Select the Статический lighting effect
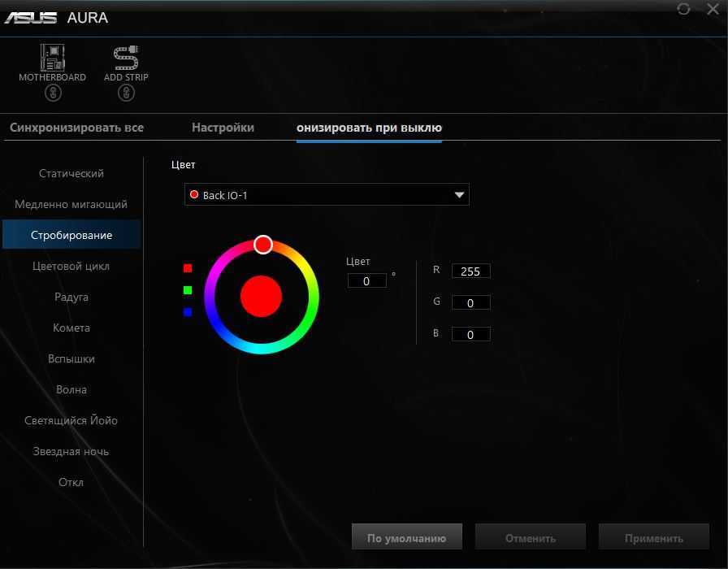This screenshot has height=569, width=728. [x=71, y=174]
